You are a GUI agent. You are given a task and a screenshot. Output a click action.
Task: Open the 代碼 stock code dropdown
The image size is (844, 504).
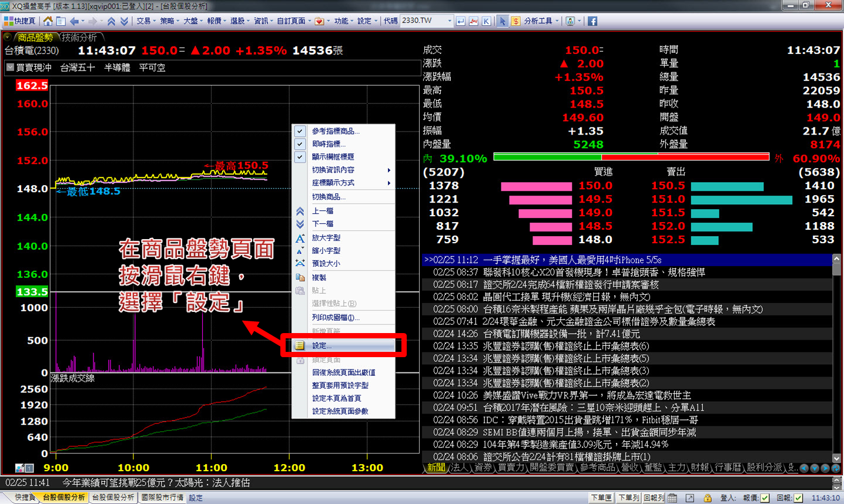point(450,21)
